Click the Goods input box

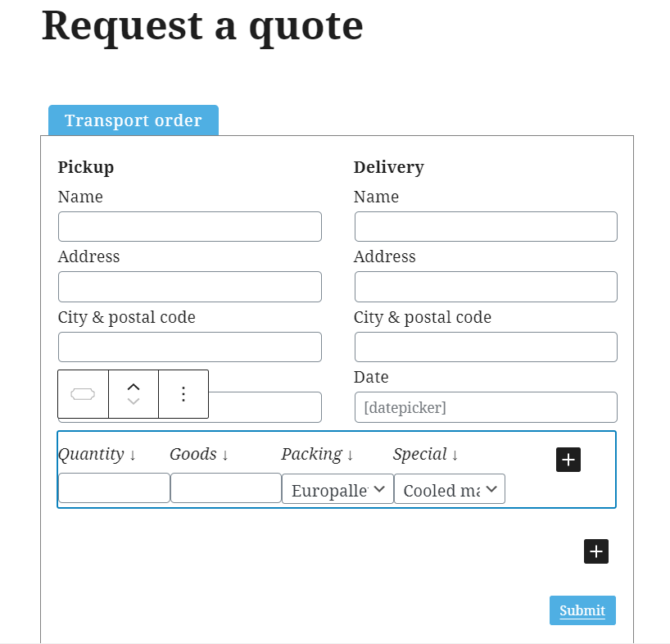click(226, 488)
